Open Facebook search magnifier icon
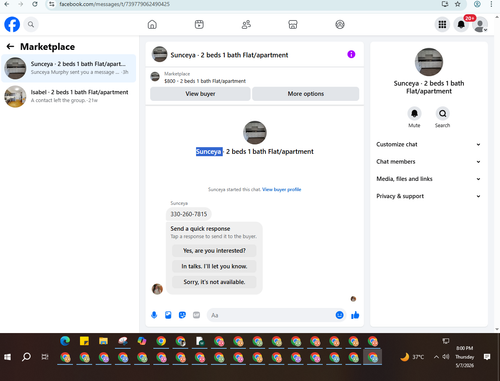This screenshot has height=381, width=500. (x=31, y=24)
